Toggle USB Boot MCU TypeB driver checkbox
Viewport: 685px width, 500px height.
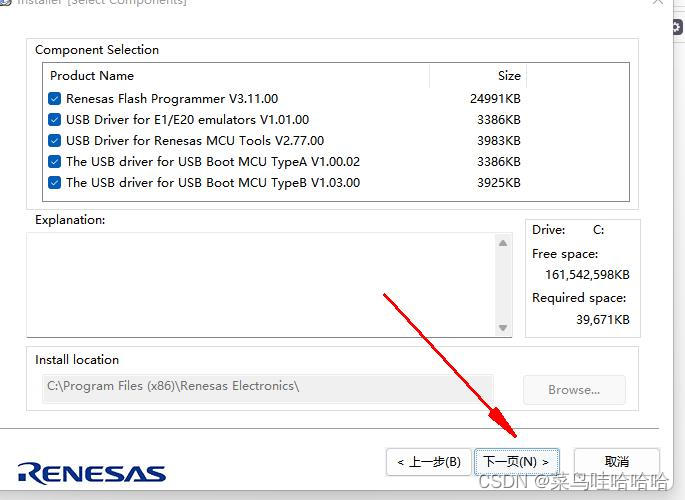pos(55,183)
